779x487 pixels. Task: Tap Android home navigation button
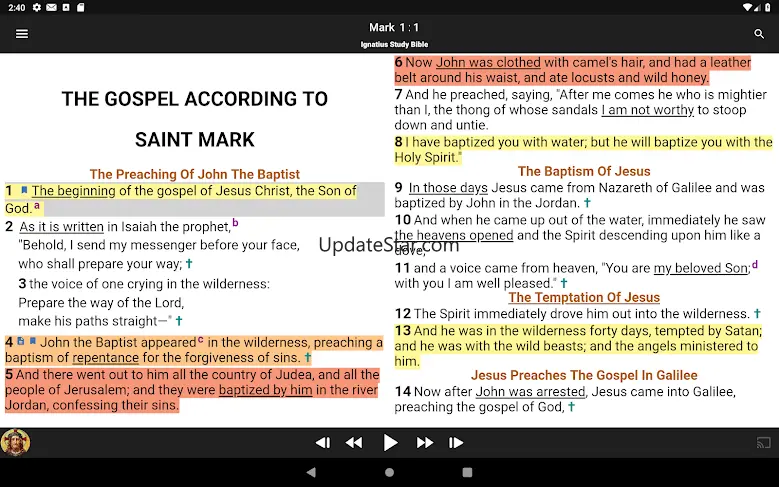390,472
